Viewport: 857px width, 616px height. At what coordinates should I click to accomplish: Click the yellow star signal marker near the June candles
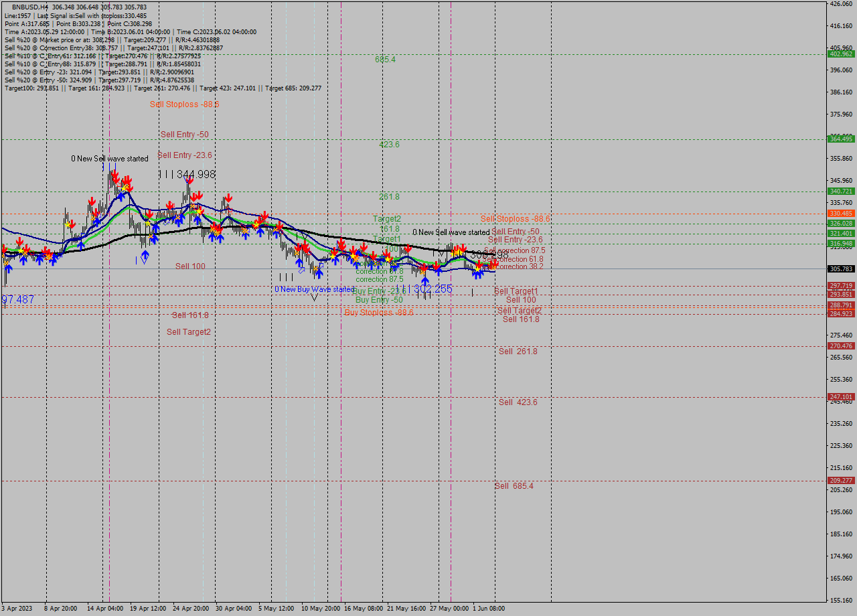tap(477, 269)
